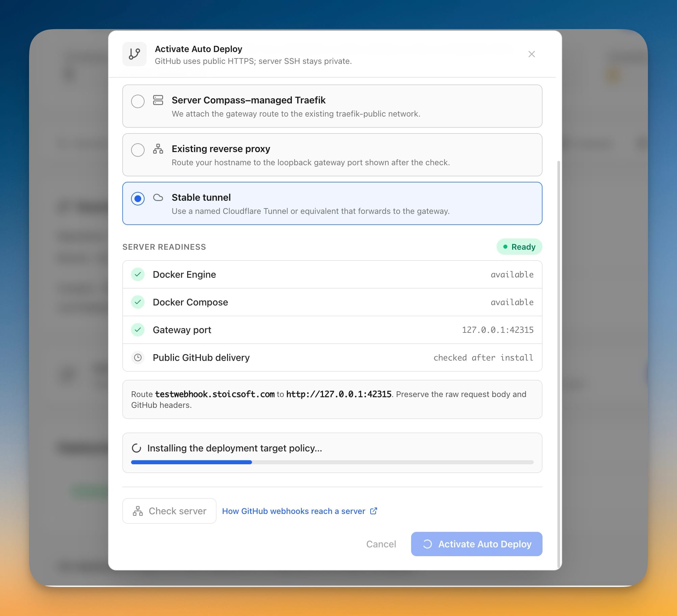Click the external link icon after webhooks link
677x616 pixels.
coord(374,511)
